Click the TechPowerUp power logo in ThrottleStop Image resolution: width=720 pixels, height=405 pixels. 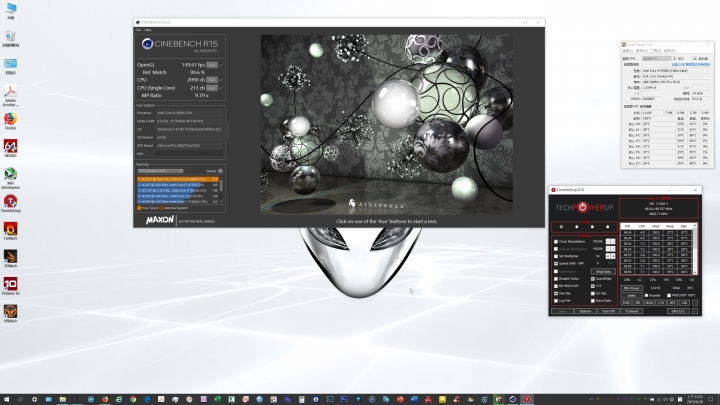(x=582, y=207)
